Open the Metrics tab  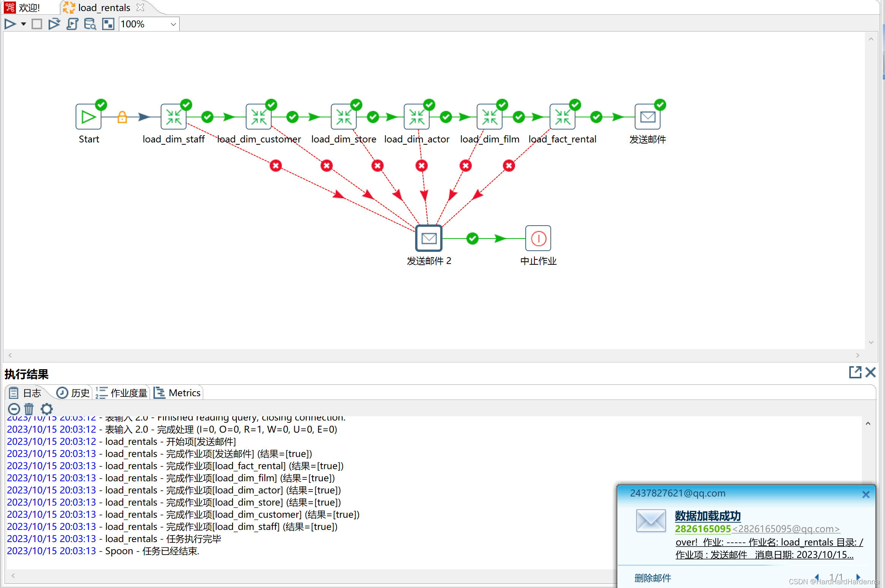click(177, 393)
